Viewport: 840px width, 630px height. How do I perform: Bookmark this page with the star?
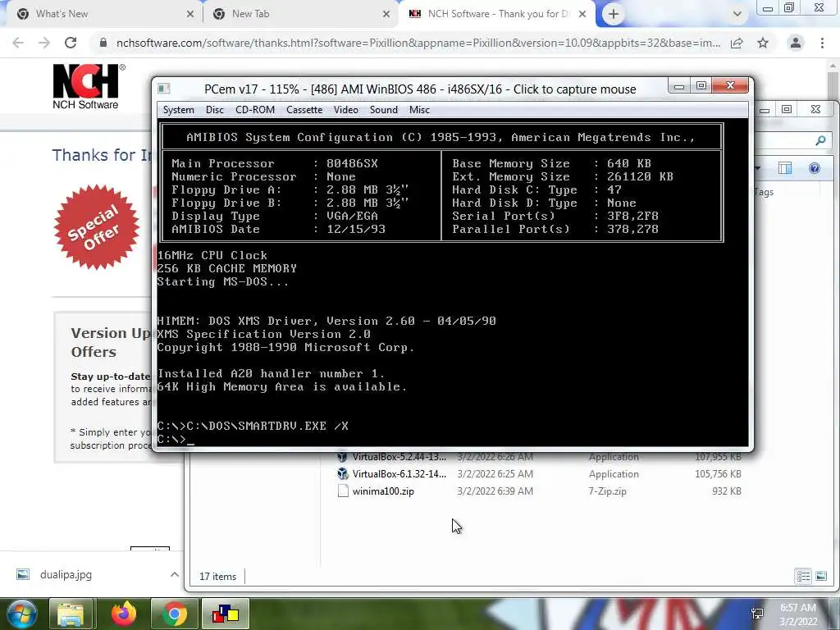[x=763, y=43]
